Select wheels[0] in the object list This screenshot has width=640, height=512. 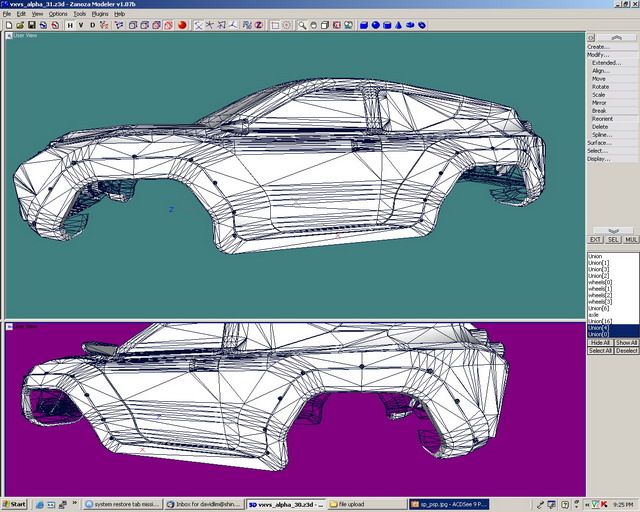[600, 282]
